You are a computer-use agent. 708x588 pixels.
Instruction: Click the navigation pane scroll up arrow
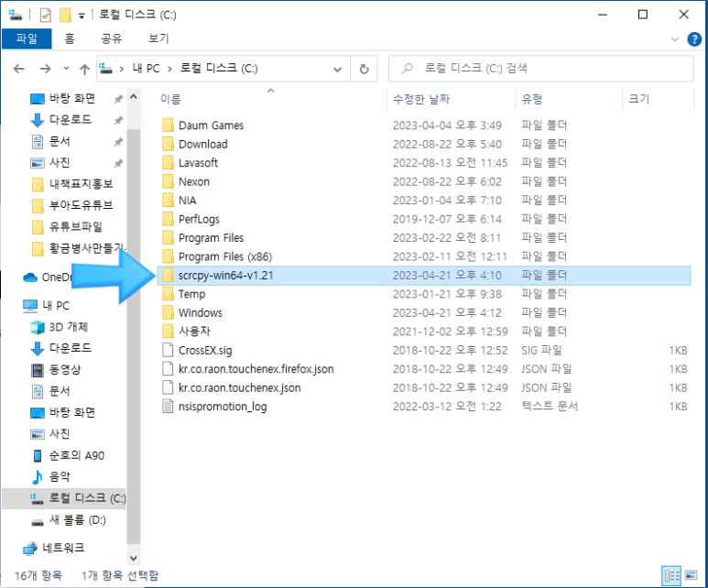click(133, 97)
